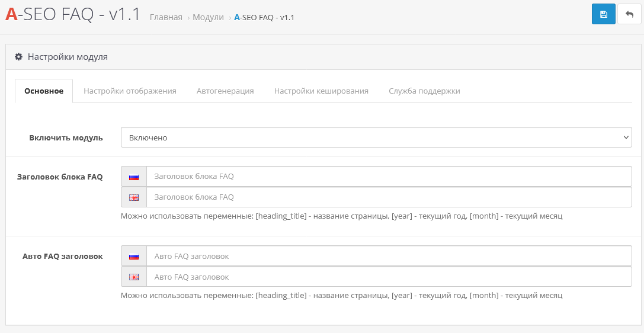Focus the Russian Заголовок блока FAQ text field
This screenshot has height=333, width=644.
(x=389, y=177)
